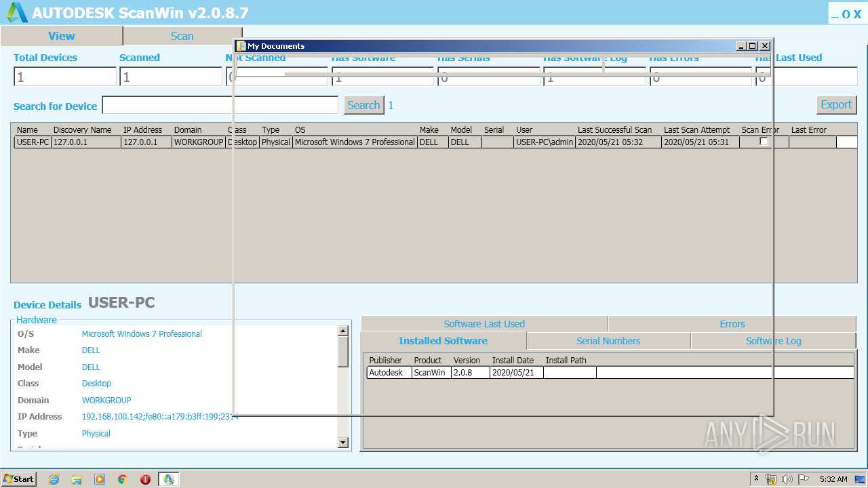Click the Total Devices count field
The image size is (868, 488).
tap(65, 77)
